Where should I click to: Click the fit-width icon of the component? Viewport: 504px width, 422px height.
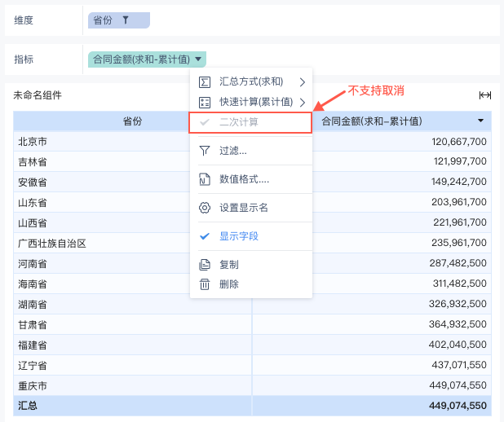(485, 95)
